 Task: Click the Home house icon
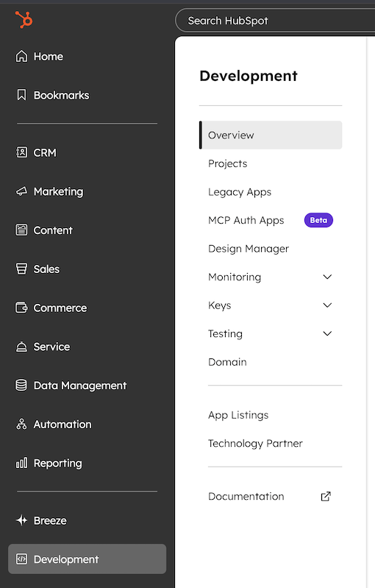tap(21, 56)
